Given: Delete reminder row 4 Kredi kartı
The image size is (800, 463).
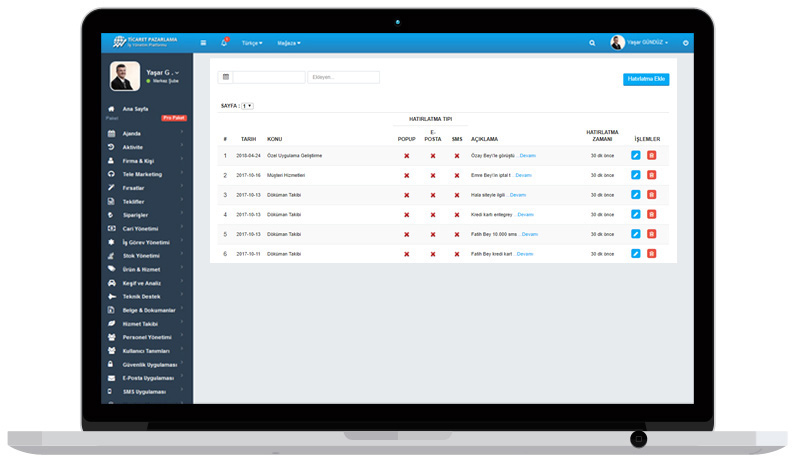Looking at the screenshot, I should (652, 214).
